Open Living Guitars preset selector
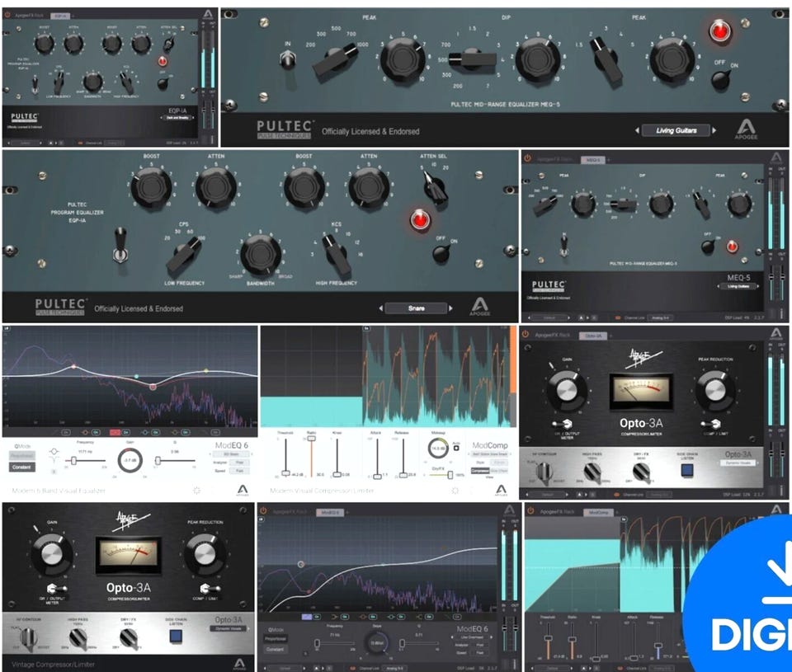This screenshot has width=792, height=672. (676, 130)
